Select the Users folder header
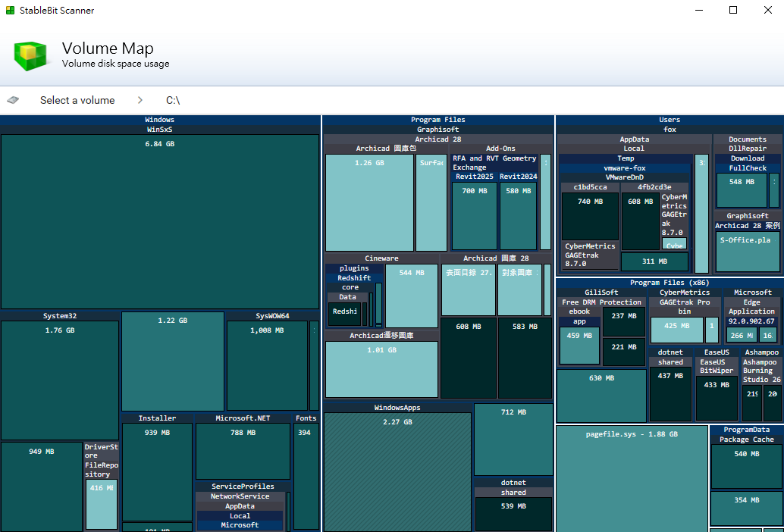This screenshot has width=784, height=532. (x=670, y=120)
